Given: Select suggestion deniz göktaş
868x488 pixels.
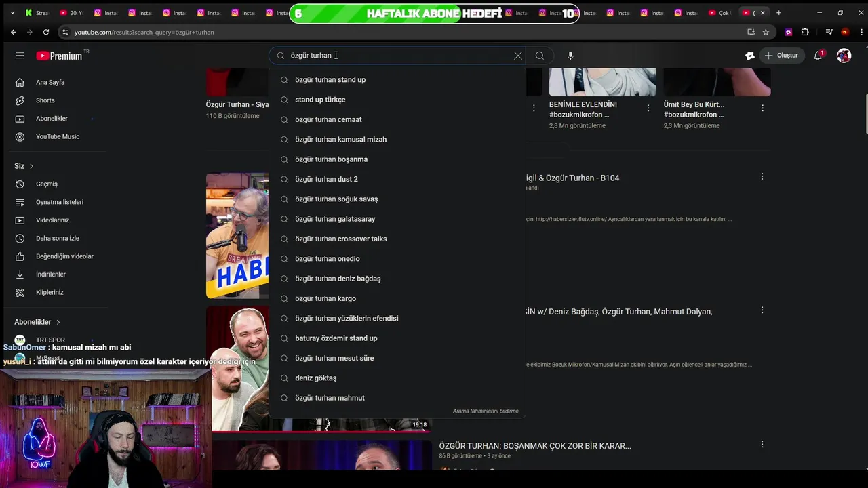Looking at the screenshot, I should click(x=397, y=378).
